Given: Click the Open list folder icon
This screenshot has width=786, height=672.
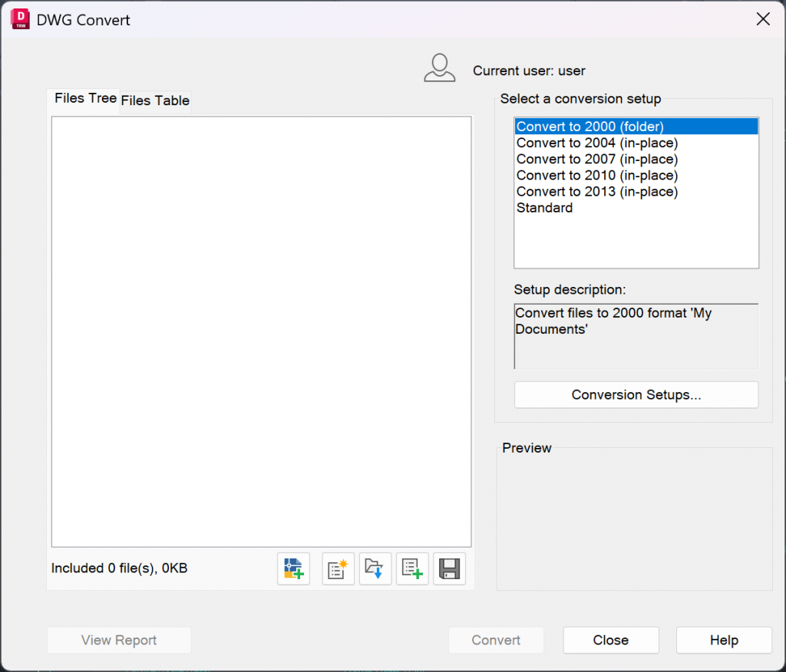Looking at the screenshot, I should click(x=375, y=568).
